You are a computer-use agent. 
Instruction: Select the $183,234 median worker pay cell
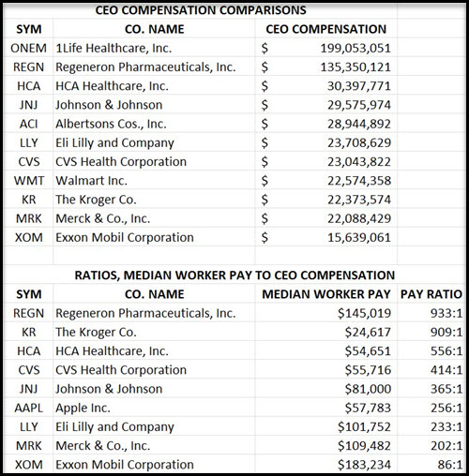(364, 465)
